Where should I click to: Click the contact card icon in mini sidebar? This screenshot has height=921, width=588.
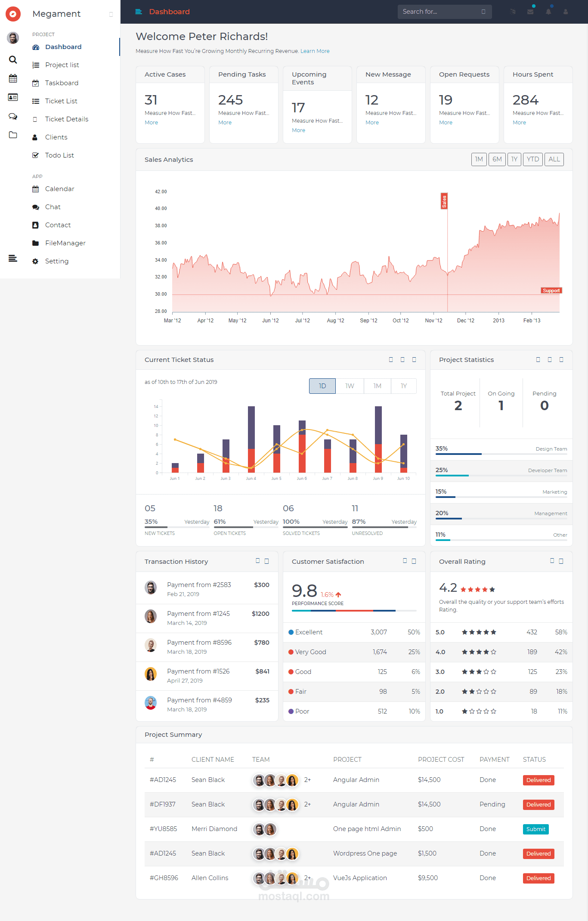click(x=13, y=97)
